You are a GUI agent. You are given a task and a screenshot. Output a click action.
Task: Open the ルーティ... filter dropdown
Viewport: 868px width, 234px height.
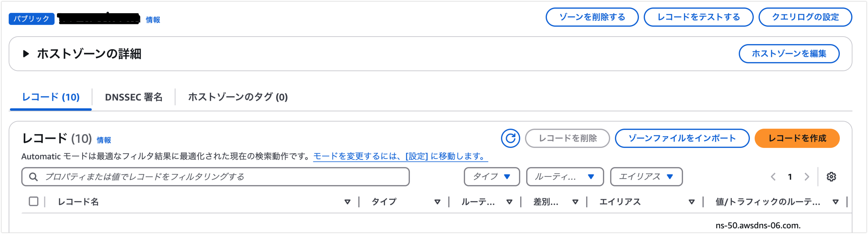coord(565,177)
